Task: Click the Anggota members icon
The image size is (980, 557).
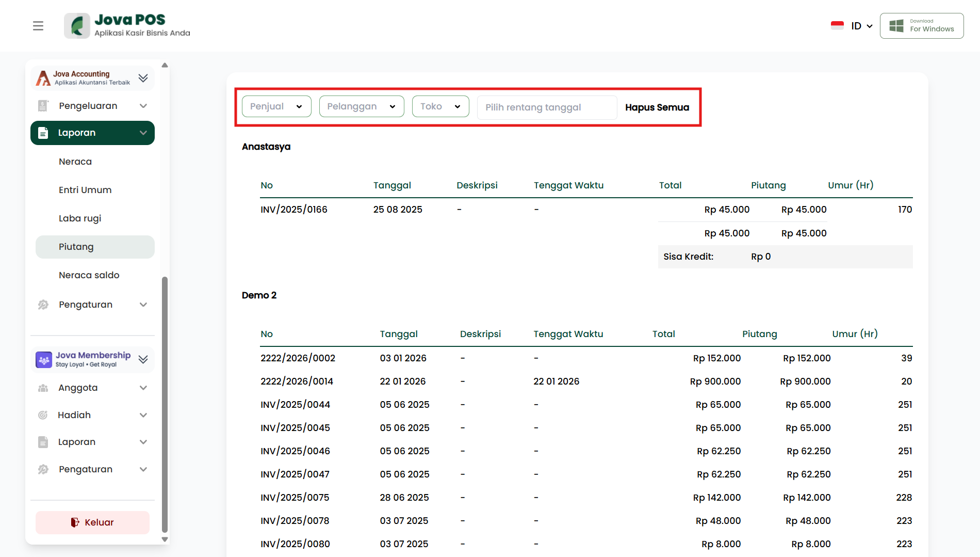Action: click(43, 388)
